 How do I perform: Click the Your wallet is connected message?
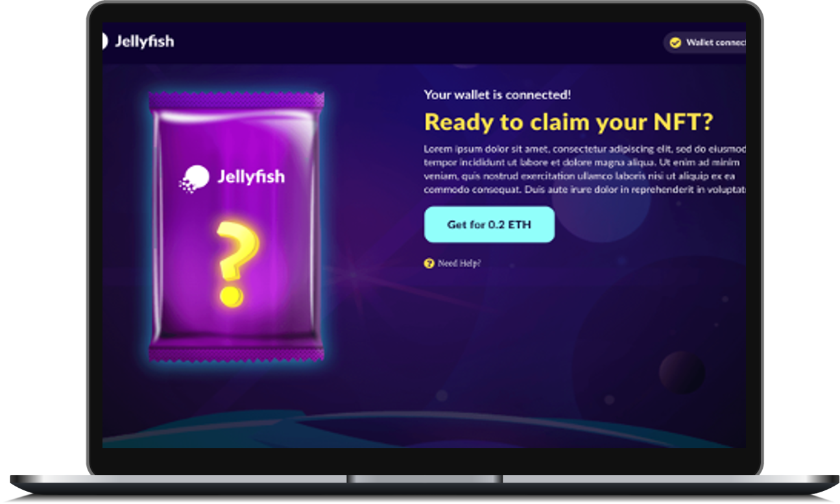coord(498,95)
